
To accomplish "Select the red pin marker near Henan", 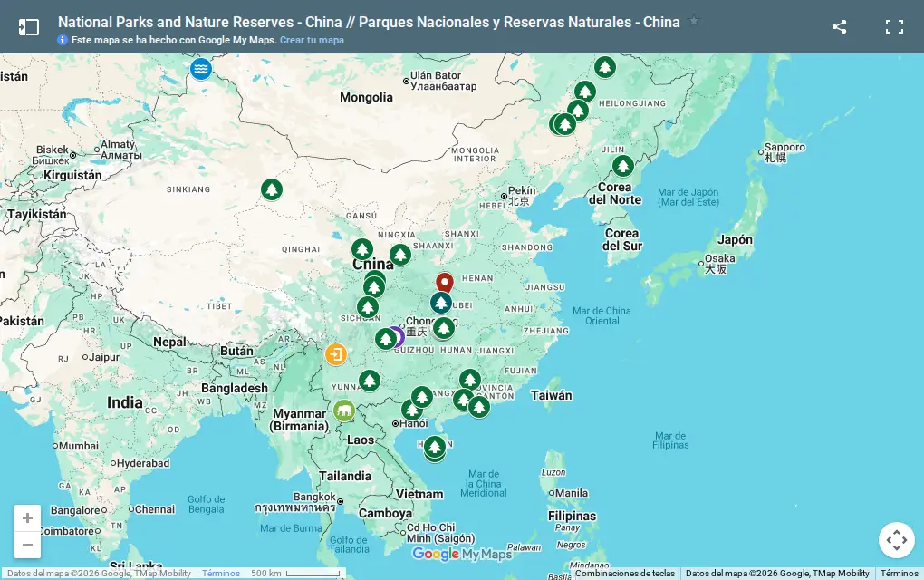I will tap(444, 283).
